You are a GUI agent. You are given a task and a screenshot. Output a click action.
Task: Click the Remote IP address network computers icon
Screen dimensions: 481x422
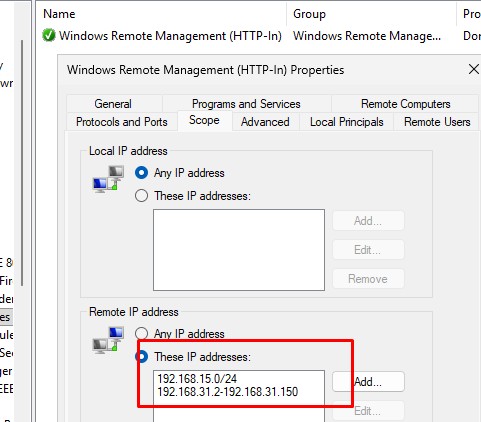(x=108, y=341)
